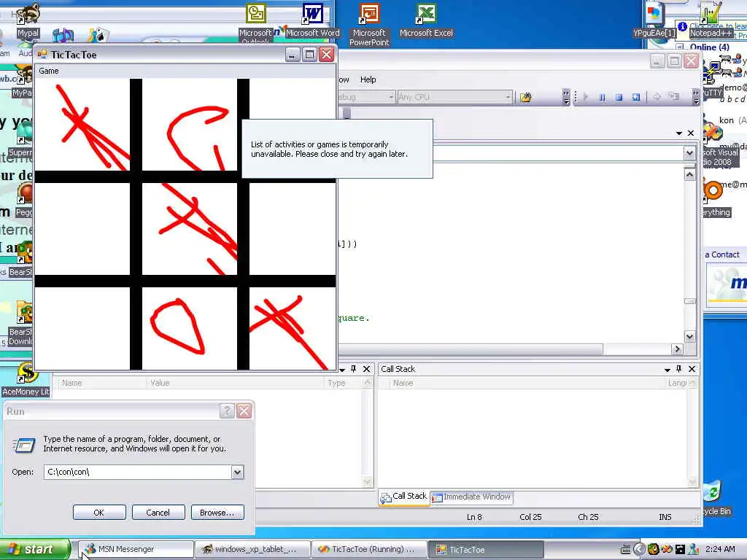This screenshot has height=560, width=747.
Task: Click the top-right empty TicTacToe square
Action: (x=293, y=98)
